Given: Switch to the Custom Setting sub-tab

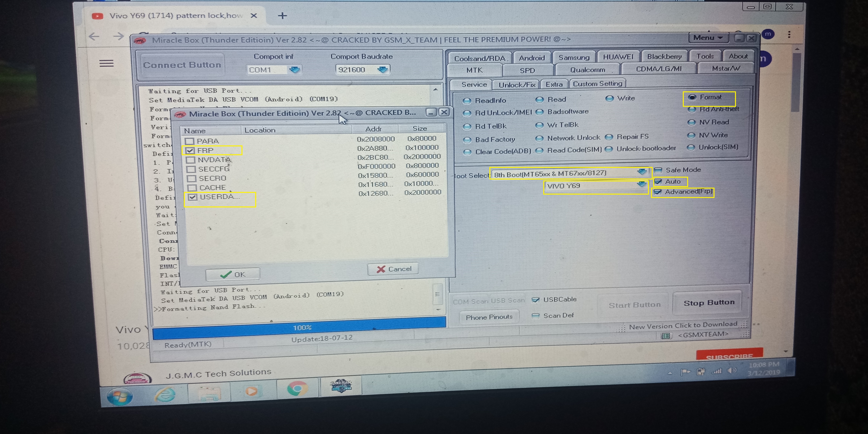Looking at the screenshot, I should point(598,84).
